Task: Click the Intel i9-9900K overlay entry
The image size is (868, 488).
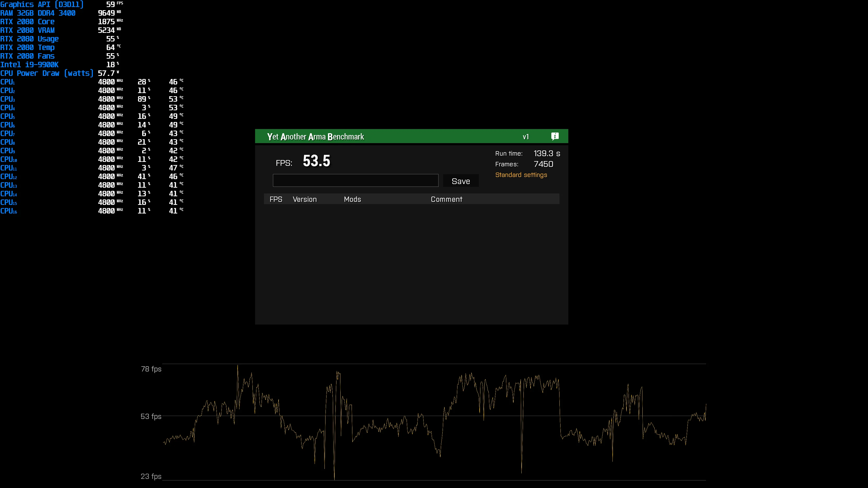Action: tap(29, 65)
